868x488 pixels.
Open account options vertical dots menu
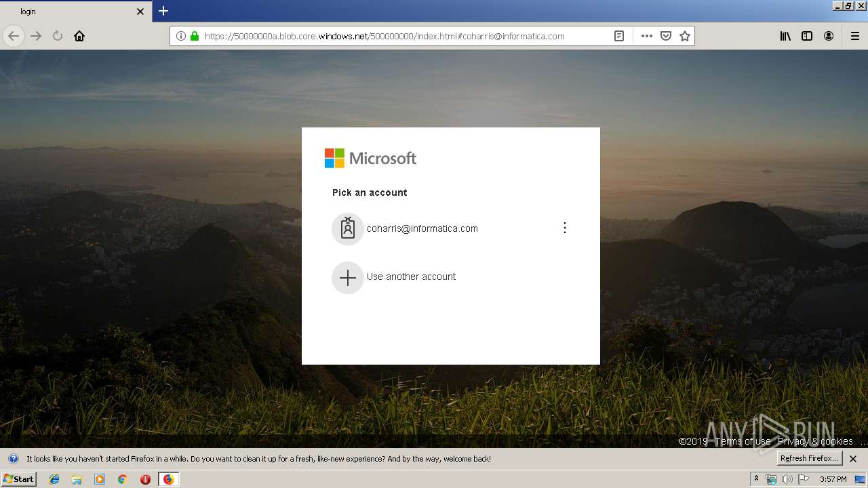tap(564, 228)
